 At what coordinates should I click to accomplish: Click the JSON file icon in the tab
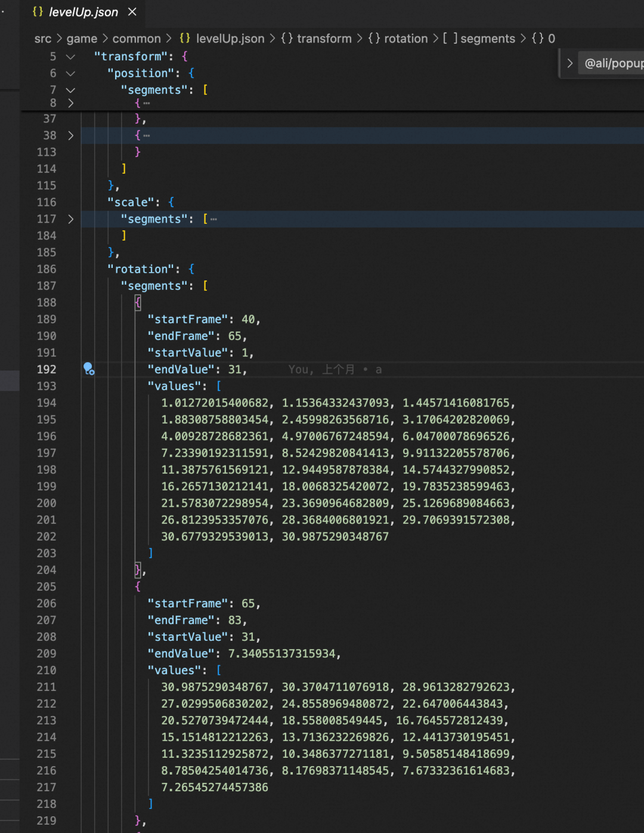coord(38,12)
